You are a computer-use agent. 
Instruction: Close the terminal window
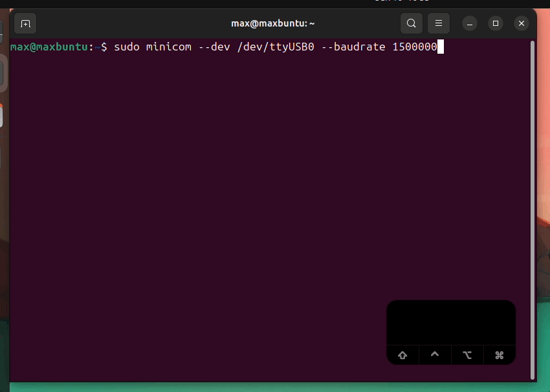click(x=522, y=23)
